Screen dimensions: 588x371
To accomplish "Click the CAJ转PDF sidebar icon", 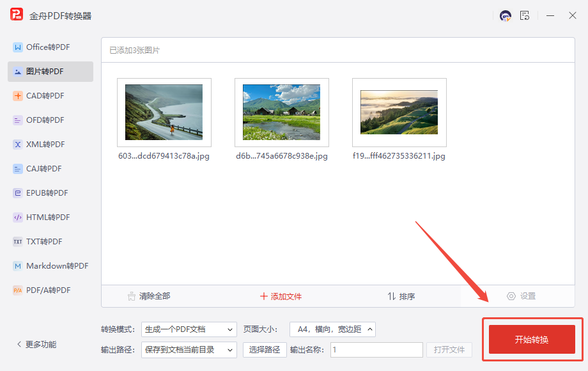I will click(x=18, y=169).
